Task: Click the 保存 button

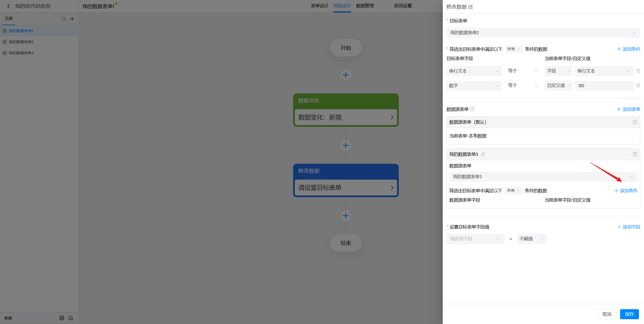Action: click(x=629, y=314)
